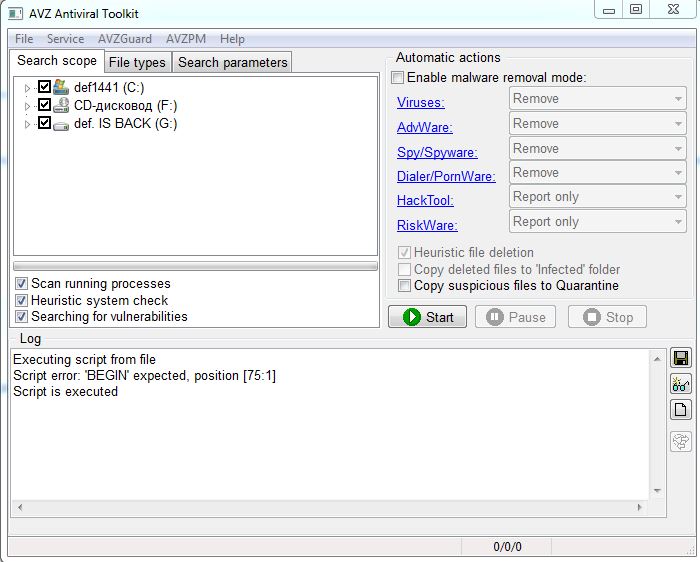Open the Help menu

[232, 39]
